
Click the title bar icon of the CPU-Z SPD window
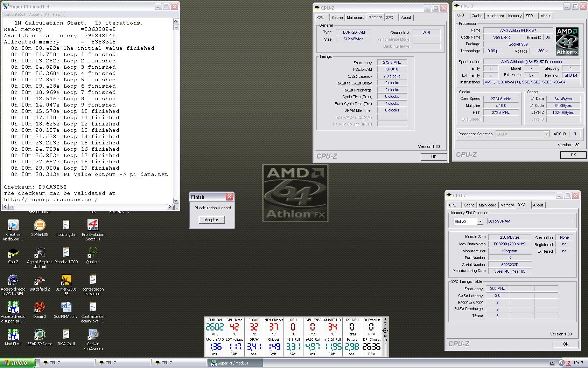point(449,196)
